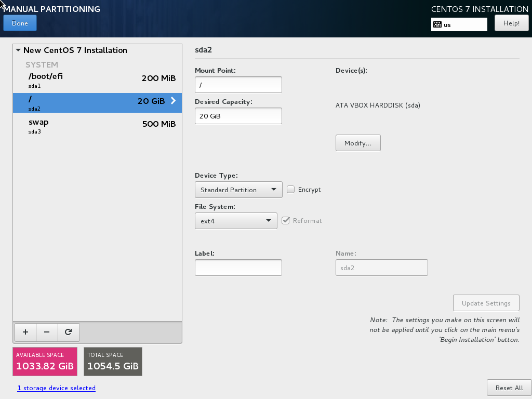
Task: Click the TOTAL SPACE 1054.5 GiB box
Action: pos(113,362)
